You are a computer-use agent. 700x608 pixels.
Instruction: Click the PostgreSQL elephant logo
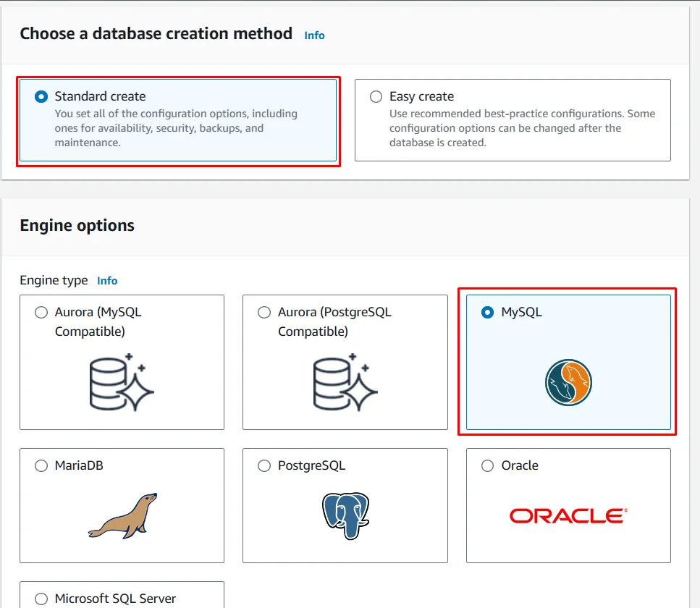(345, 515)
